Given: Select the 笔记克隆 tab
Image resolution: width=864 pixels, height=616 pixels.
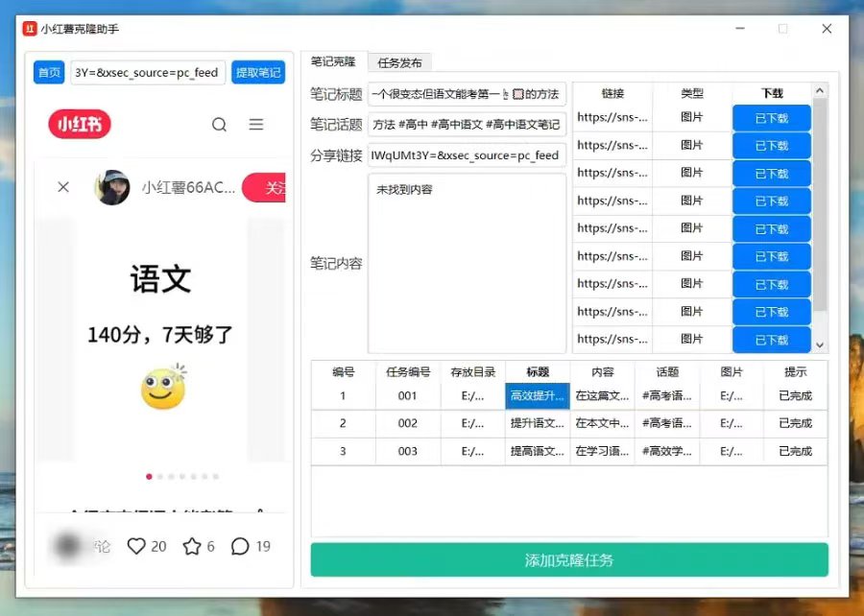Looking at the screenshot, I should pos(333,62).
